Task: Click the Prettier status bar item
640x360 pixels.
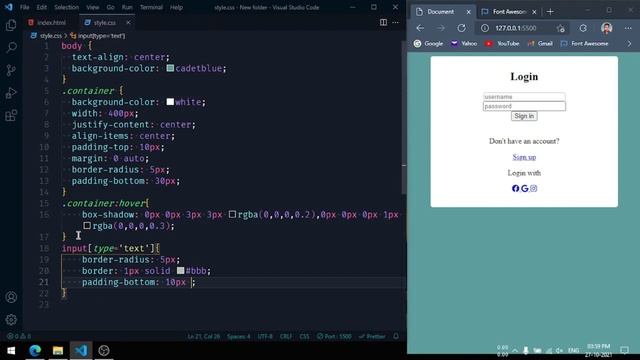Action: click(372, 336)
